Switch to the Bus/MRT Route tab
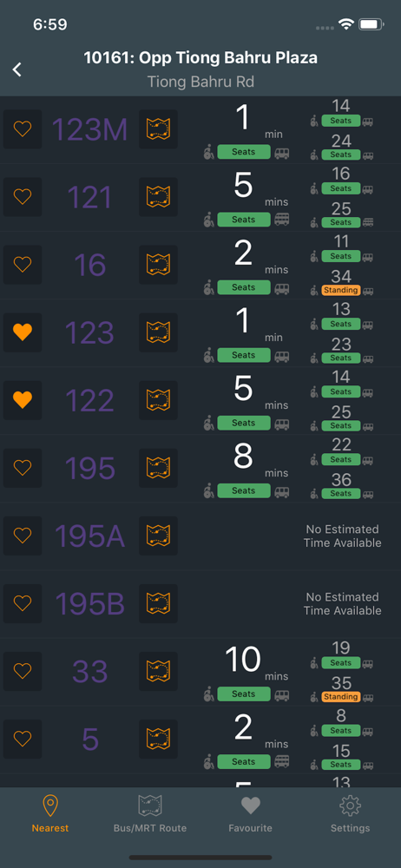The width and height of the screenshot is (401, 868). (150, 814)
